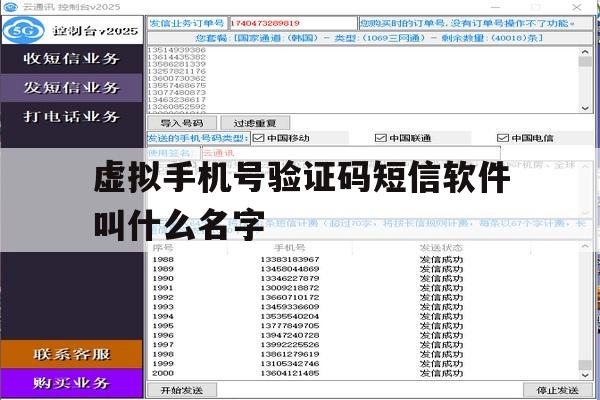The height and width of the screenshot is (400, 600).
Task: Click 发信成功 status in row 2000
Action: coord(441,373)
